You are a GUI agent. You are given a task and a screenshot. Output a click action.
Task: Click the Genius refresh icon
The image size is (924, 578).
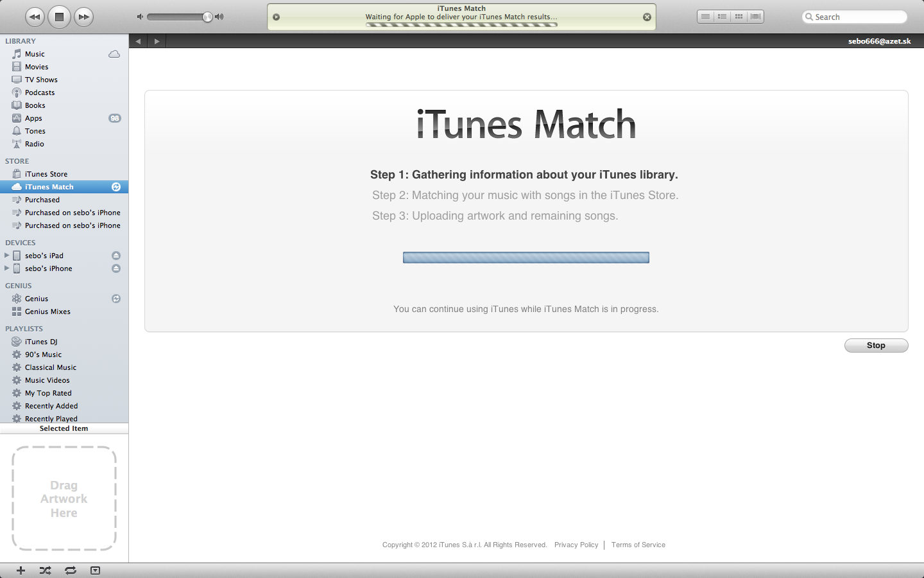click(116, 299)
